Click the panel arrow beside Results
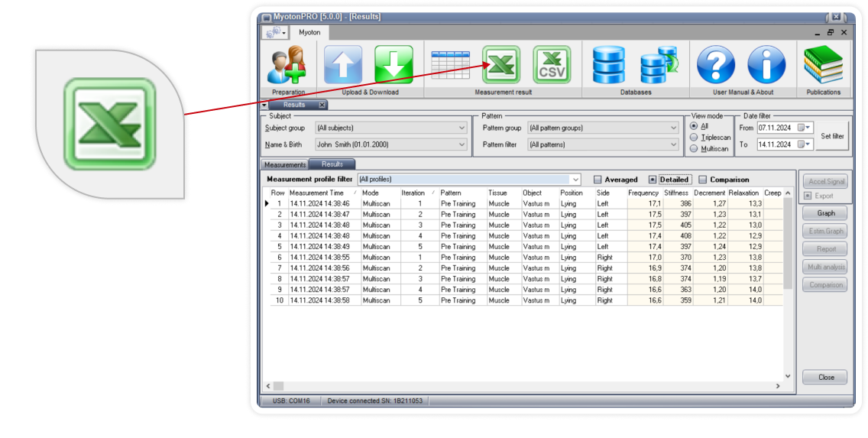Image resolution: width=868 pixels, height=438 pixels. click(264, 105)
